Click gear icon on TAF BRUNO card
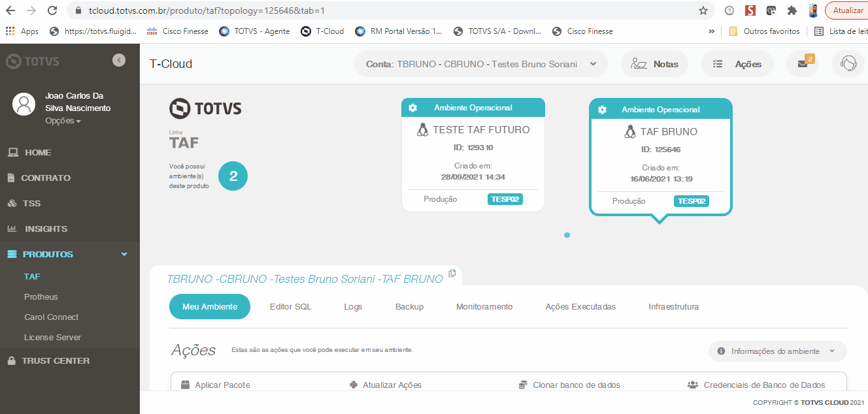 point(602,110)
